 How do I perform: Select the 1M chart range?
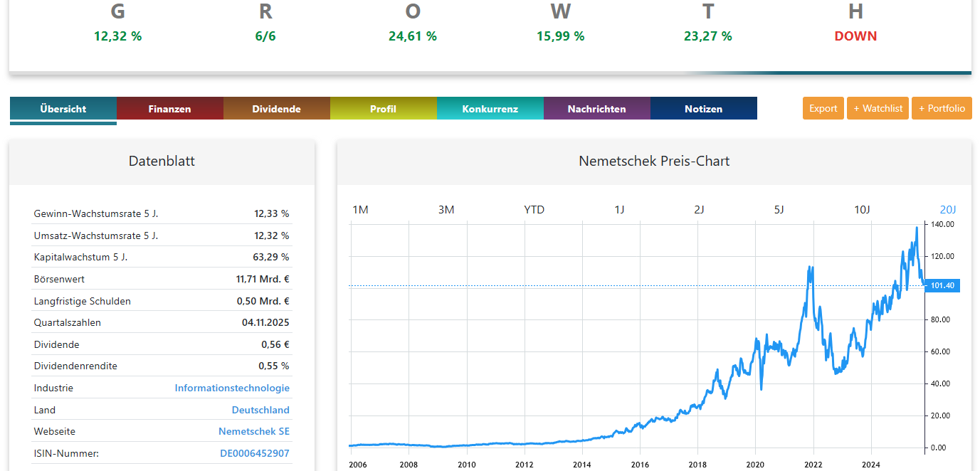(361, 209)
